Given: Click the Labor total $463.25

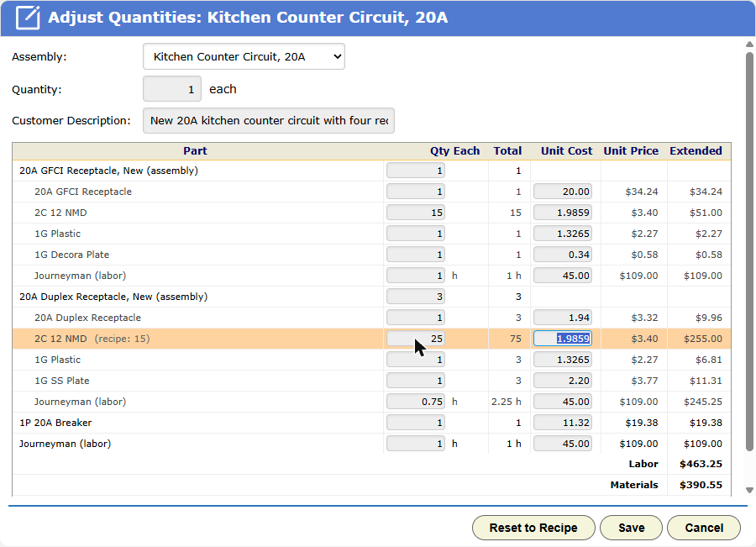Looking at the screenshot, I should coord(701,464).
